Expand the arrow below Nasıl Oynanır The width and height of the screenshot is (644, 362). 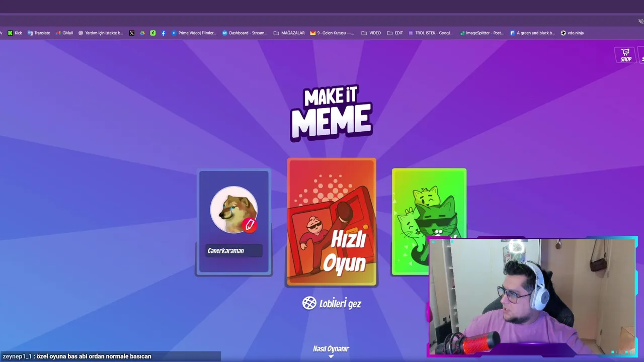[x=331, y=356]
